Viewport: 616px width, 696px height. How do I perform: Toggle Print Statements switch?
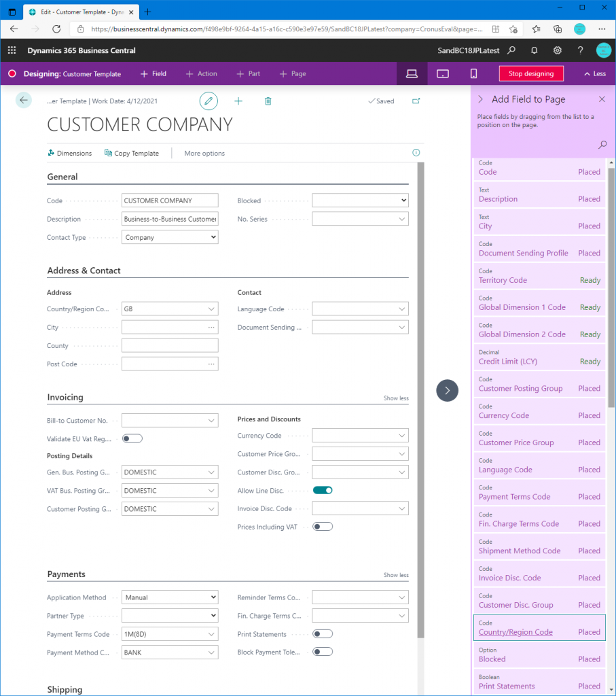point(323,634)
